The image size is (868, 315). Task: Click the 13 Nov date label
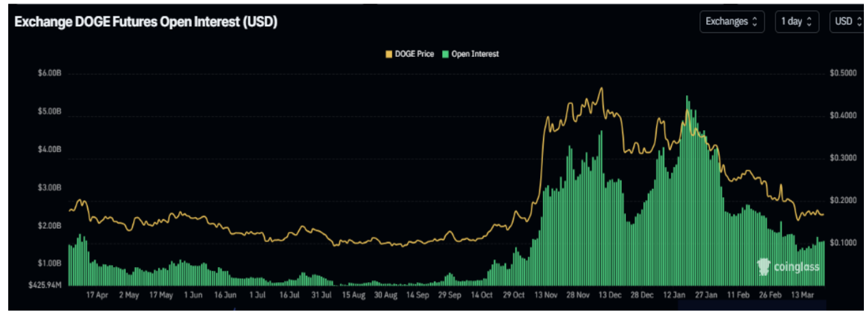pyautogui.click(x=546, y=295)
